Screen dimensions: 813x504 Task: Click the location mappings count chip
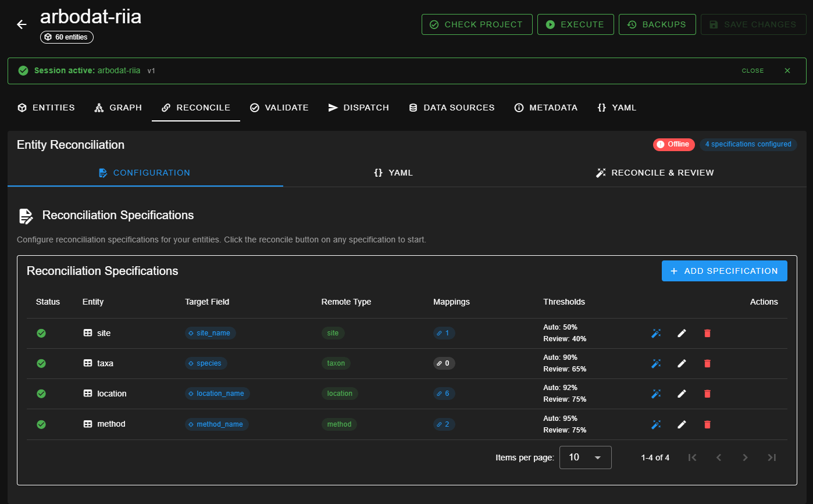444,394
